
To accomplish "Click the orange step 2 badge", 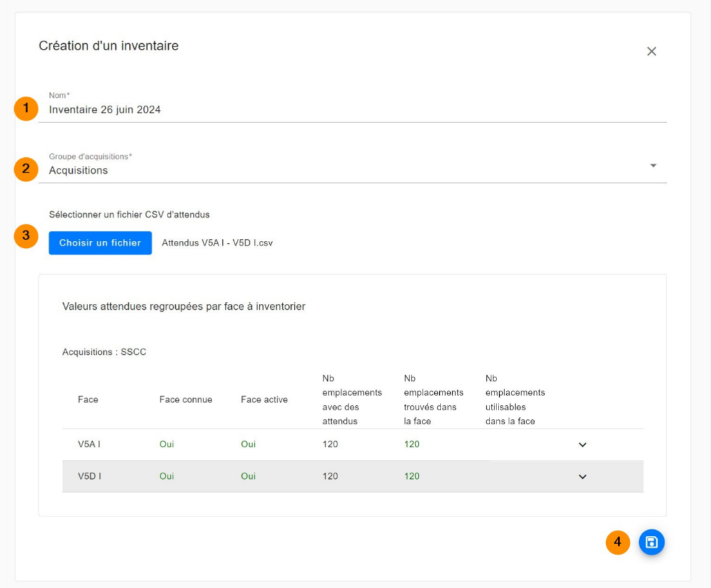I will pyautogui.click(x=26, y=169).
